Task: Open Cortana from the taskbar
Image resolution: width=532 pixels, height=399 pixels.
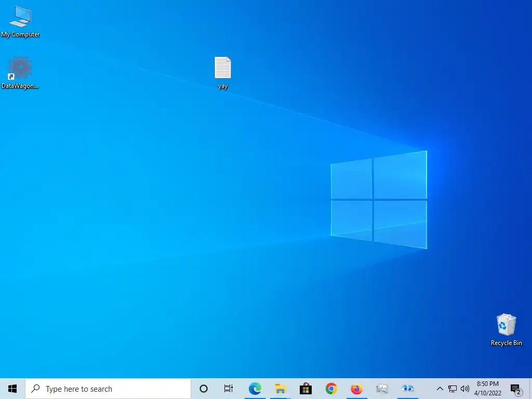Action: pos(204,389)
